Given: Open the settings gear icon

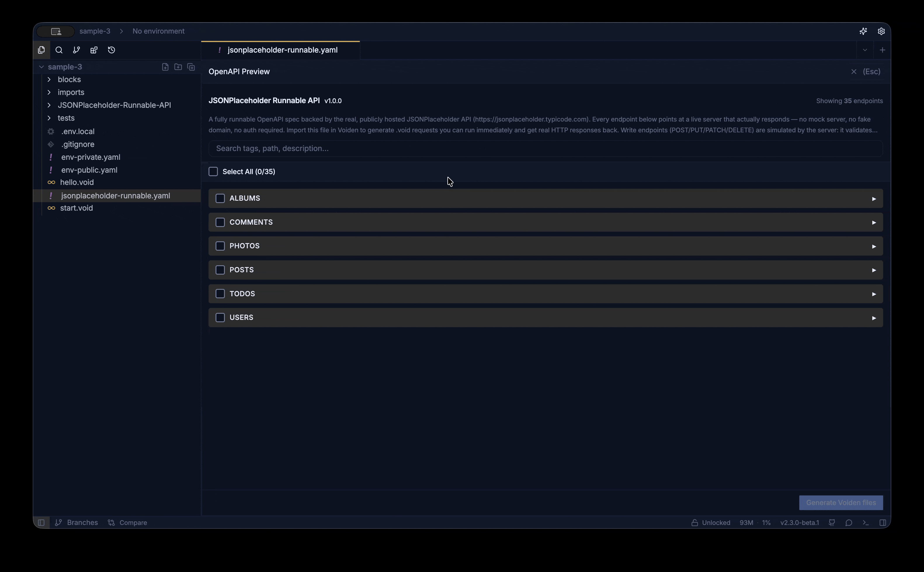Looking at the screenshot, I should (x=881, y=31).
